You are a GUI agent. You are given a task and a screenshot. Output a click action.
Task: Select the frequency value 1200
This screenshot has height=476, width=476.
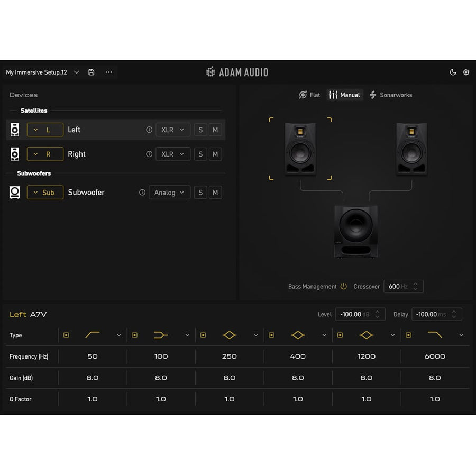tap(367, 356)
